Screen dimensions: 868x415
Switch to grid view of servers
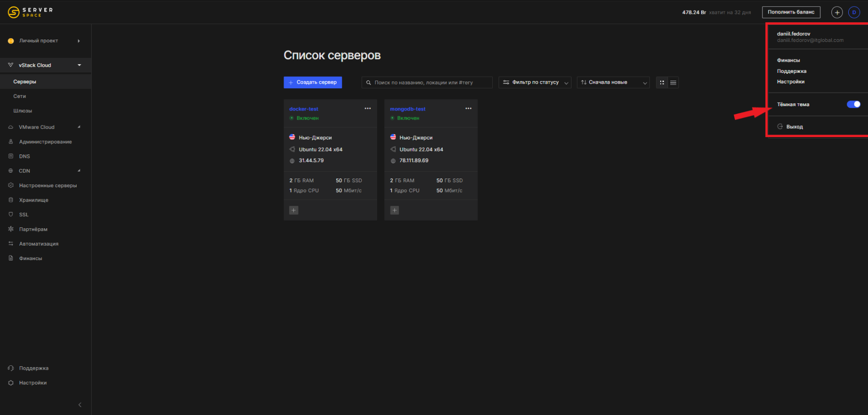coord(662,83)
